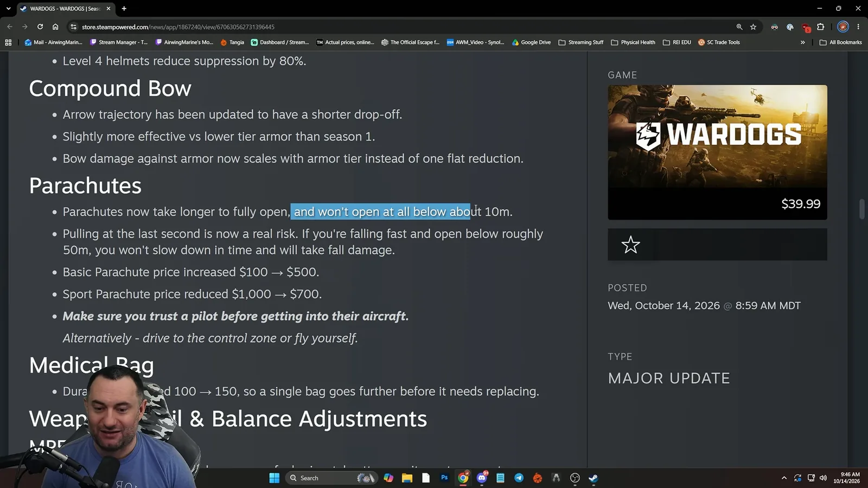Open the Google Drive bookmark
Screen dimensions: 868x488
pos(532,42)
